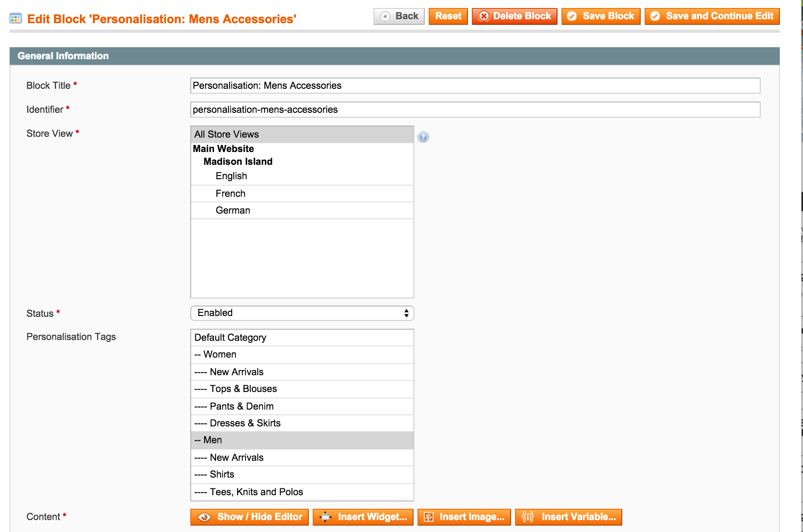Image resolution: width=803 pixels, height=532 pixels.
Task: Open the Status dropdown showing Enabled
Action: (x=302, y=313)
